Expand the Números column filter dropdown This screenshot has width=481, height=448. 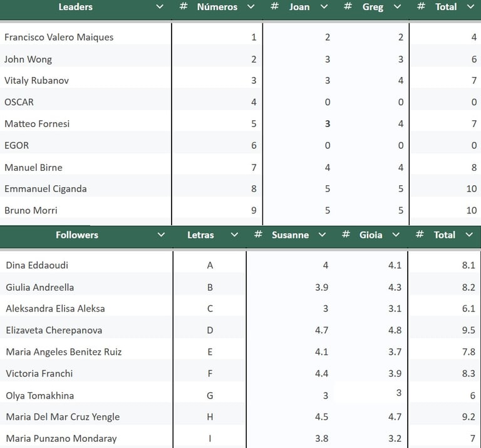[251, 7]
